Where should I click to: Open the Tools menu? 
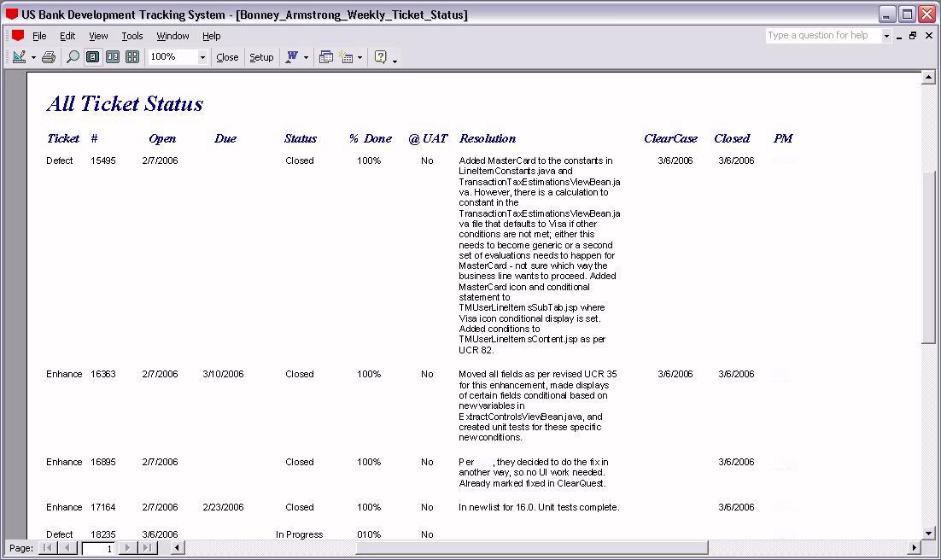(132, 36)
